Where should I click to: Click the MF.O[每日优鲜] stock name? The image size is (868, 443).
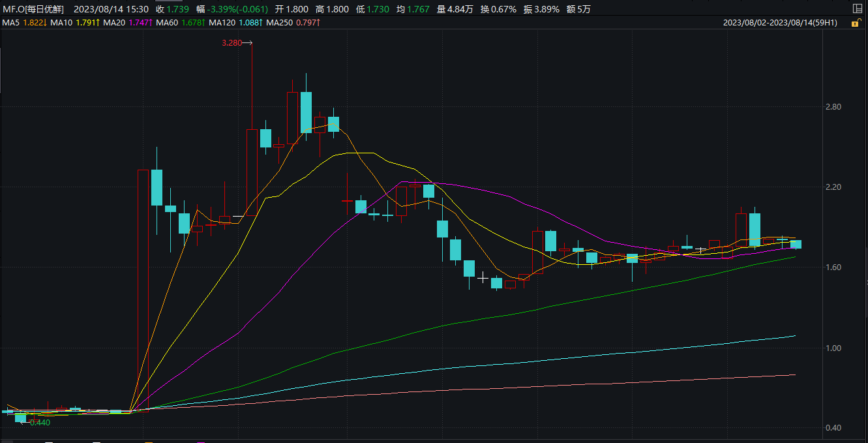pyautogui.click(x=33, y=9)
